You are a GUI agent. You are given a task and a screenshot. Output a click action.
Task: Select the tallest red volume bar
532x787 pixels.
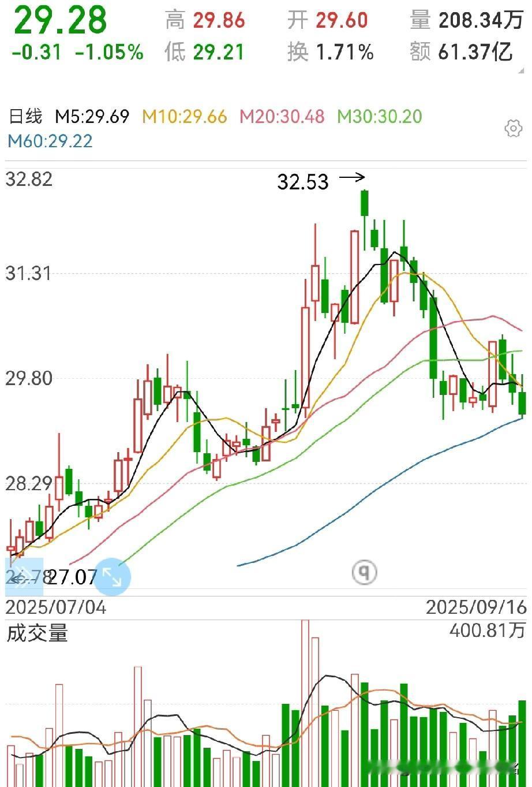(x=305, y=703)
